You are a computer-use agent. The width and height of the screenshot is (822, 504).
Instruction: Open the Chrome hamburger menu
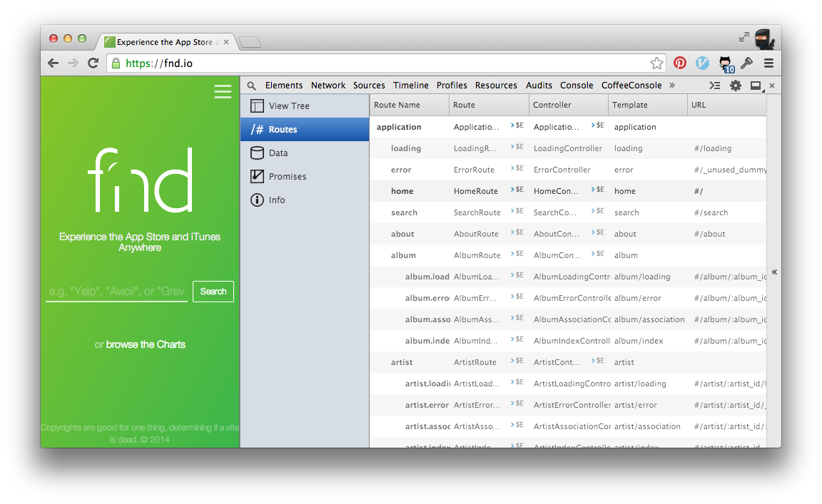[768, 63]
